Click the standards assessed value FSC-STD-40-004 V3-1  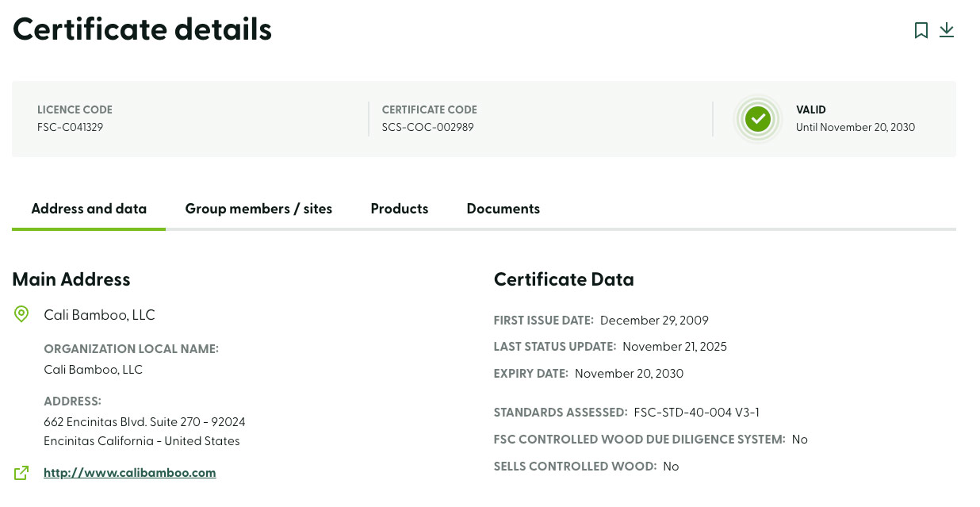point(697,413)
